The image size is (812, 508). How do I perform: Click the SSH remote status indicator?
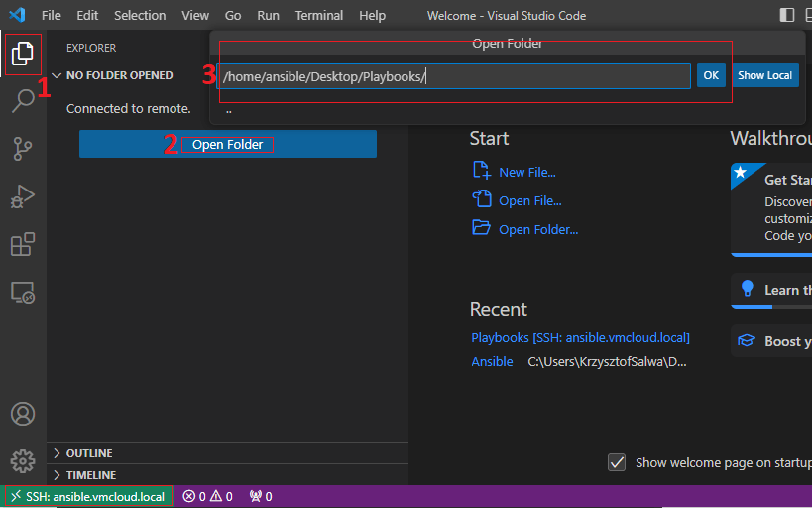coord(87,496)
